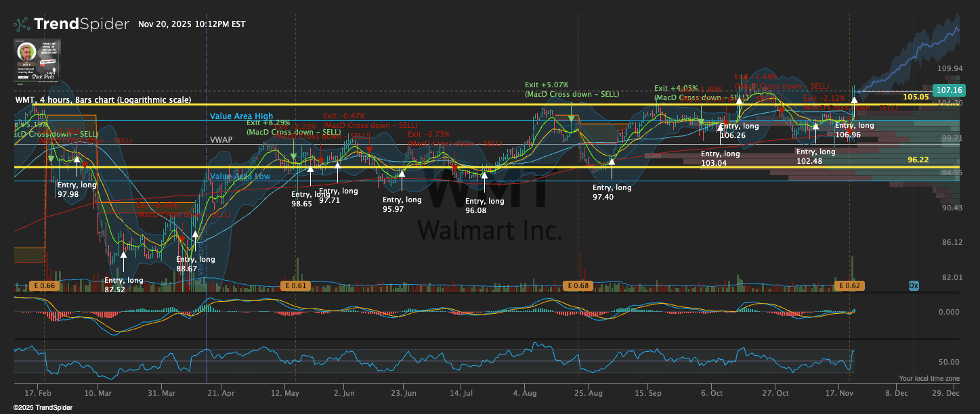The width and height of the screenshot is (980, 414).
Task: Click the 21. Apr date on time axis
Action: click(x=222, y=392)
